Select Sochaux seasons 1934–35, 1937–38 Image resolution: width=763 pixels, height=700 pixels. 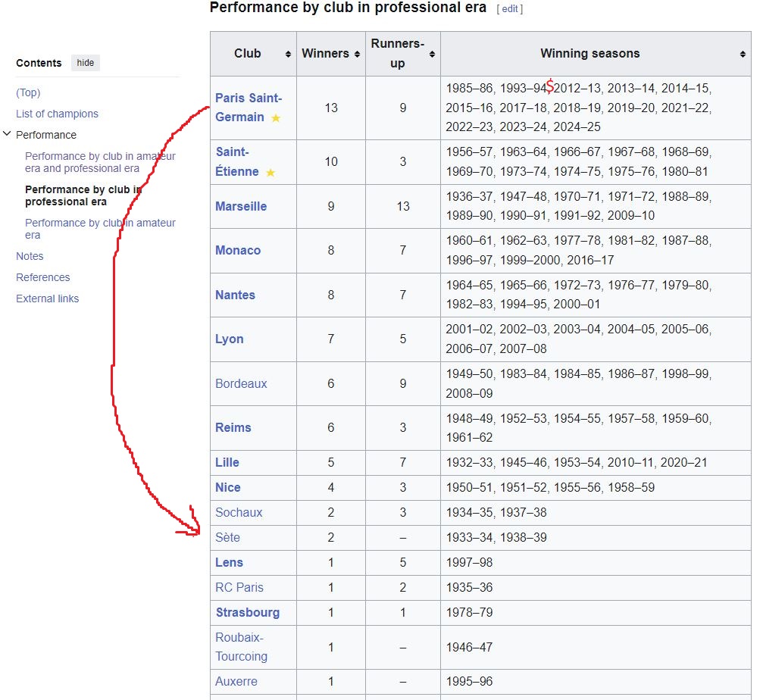496,512
